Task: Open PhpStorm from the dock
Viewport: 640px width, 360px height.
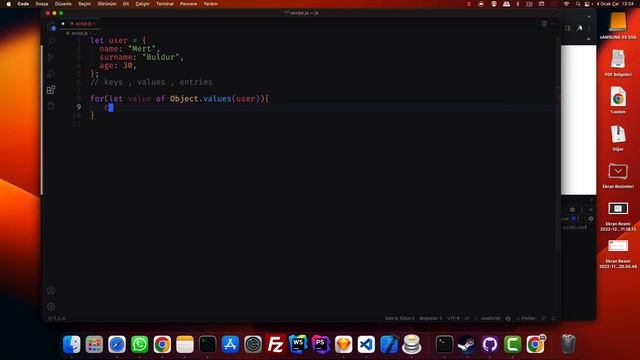Action: pyautogui.click(x=321, y=344)
